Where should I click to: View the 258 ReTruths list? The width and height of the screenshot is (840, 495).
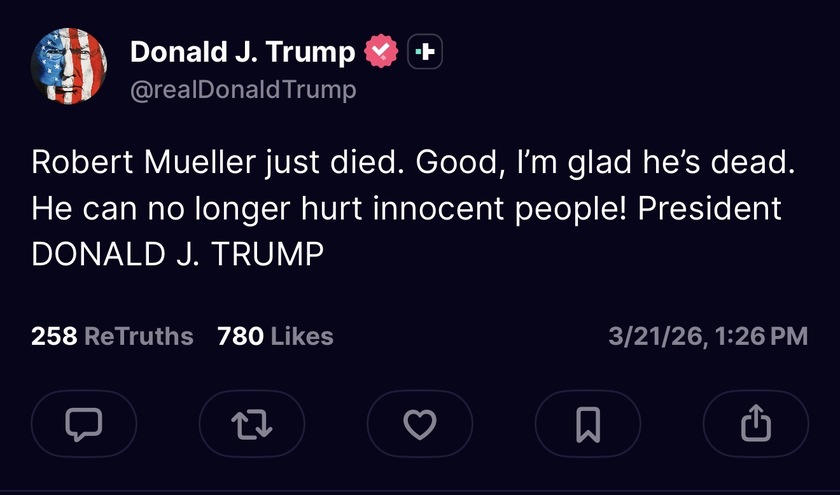point(112,336)
